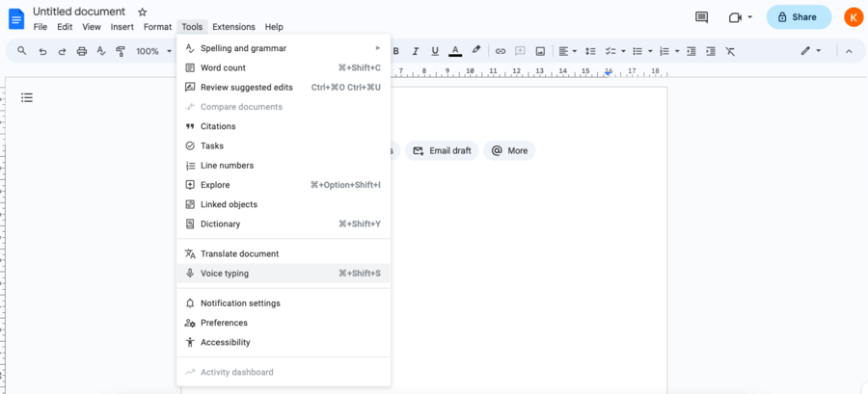Insert an image from the toolbar
This screenshot has width=868, height=394.
click(x=540, y=51)
